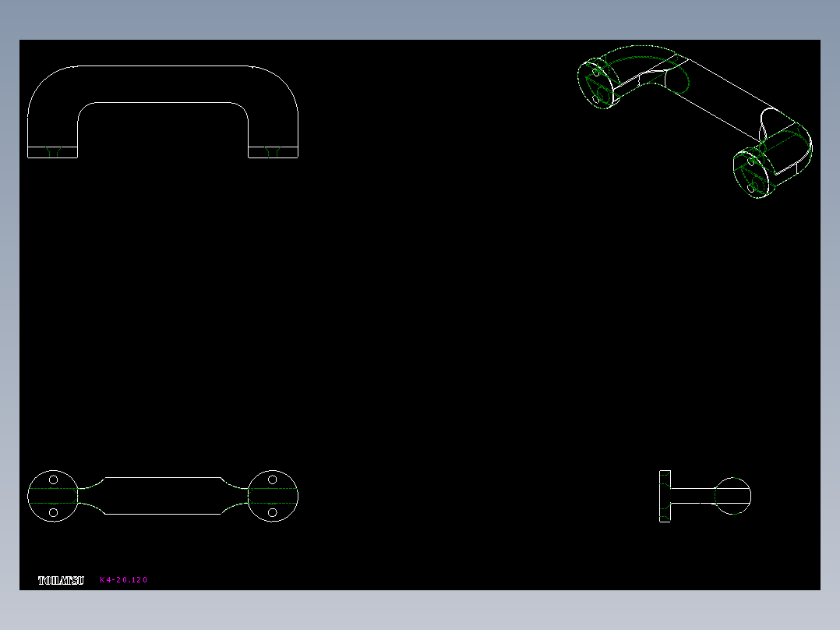Screen dimensions: 840x630
Task: Select the T-shaped side view of handle
Action: (705, 496)
